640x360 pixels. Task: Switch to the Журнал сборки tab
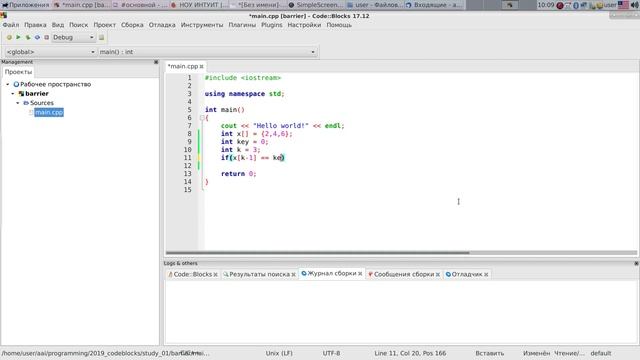(x=331, y=273)
